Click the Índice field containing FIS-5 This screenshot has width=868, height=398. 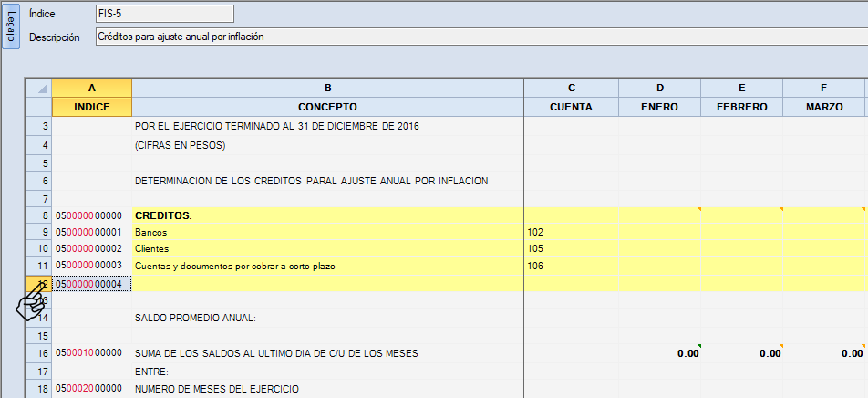(164, 14)
